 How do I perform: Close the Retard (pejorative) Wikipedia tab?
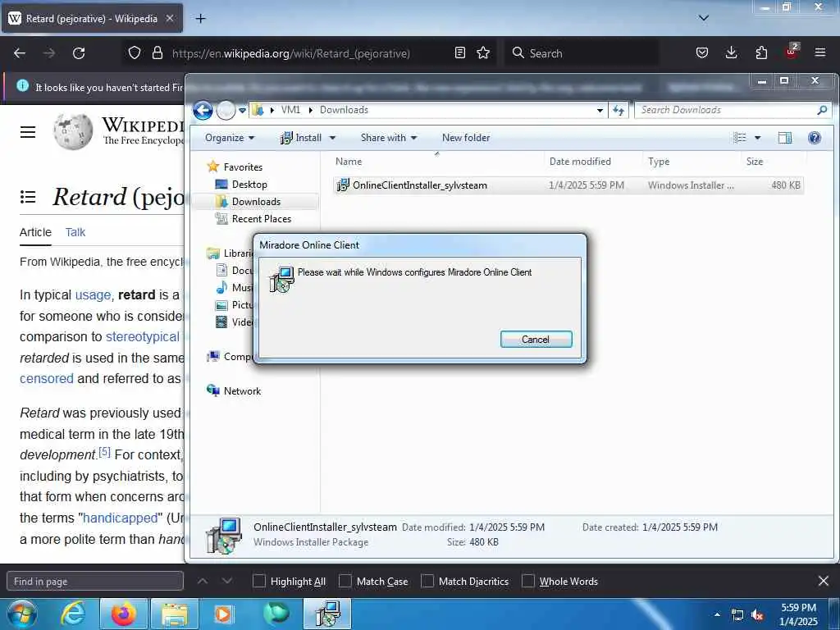pyautogui.click(x=169, y=18)
